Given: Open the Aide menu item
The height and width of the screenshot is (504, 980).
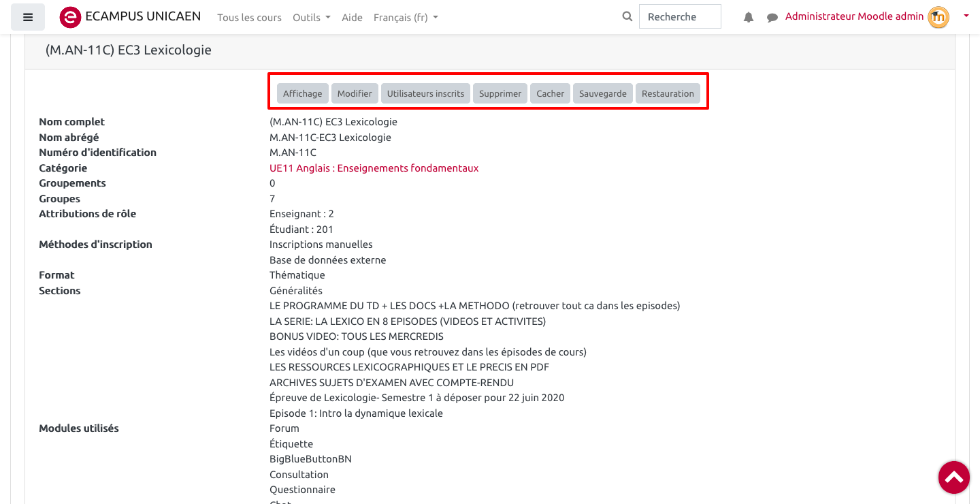Looking at the screenshot, I should point(352,18).
